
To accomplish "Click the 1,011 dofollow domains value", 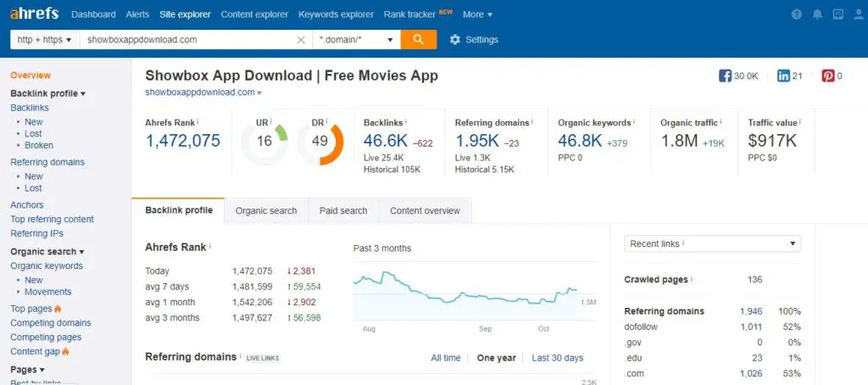I will pyautogui.click(x=751, y=326).
